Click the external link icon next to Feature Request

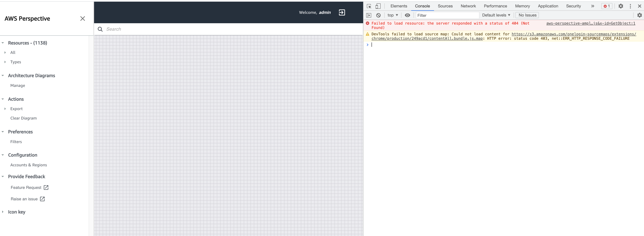pos(46,187)
